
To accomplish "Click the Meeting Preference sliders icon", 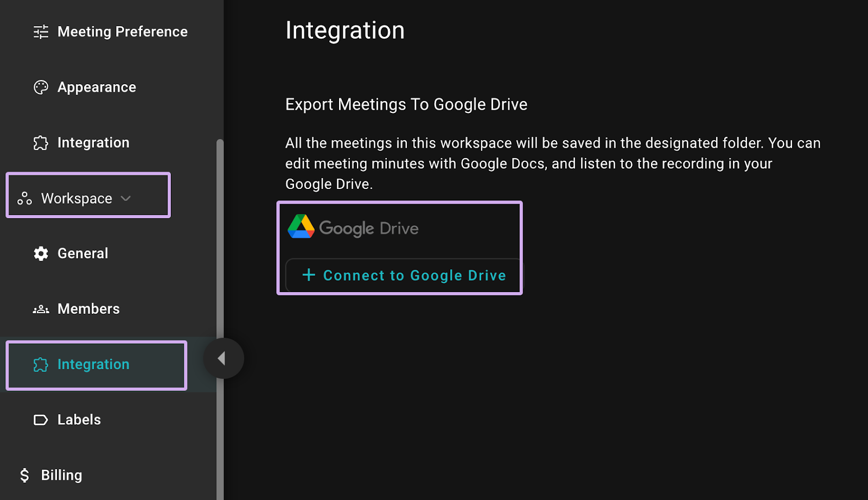I will point(40,31).
